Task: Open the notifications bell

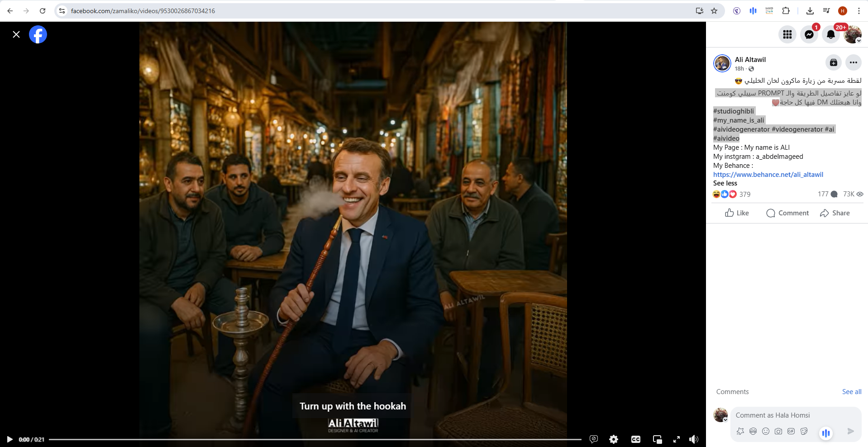Action: pos(830,34)
